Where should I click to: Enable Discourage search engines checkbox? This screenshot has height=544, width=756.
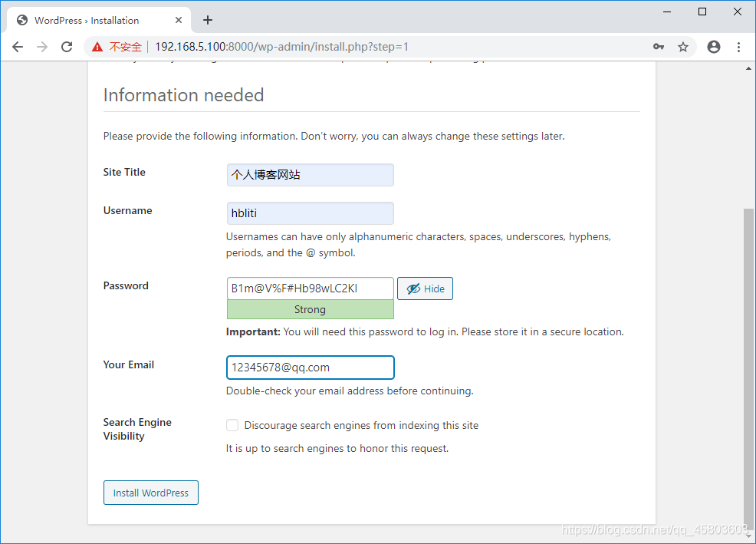[232, 425]
